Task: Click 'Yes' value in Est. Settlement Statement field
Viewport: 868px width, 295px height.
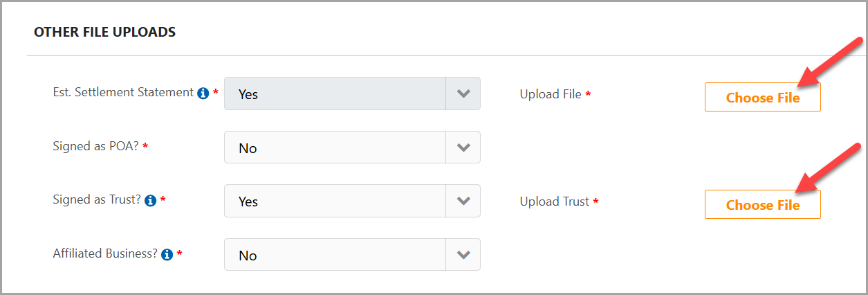Action: 248,94
